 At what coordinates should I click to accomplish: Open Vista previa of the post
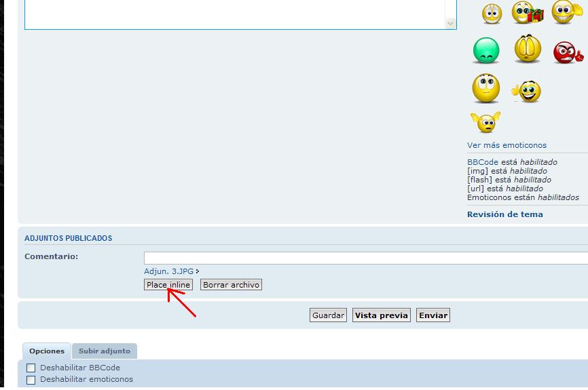pyautogui.click(x=381, y=315)
